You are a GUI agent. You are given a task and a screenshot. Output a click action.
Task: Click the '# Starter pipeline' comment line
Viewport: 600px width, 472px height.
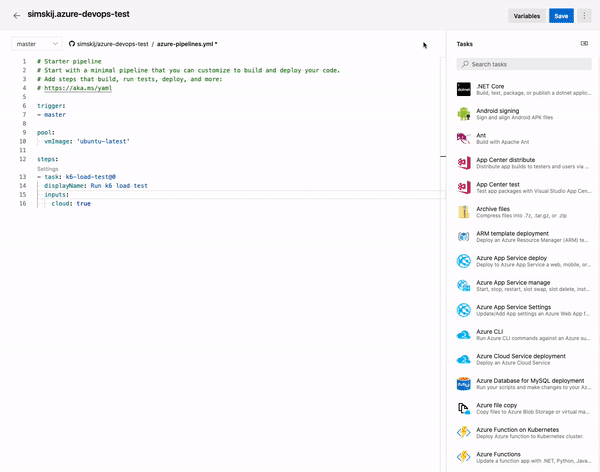[x=69, y=61]
